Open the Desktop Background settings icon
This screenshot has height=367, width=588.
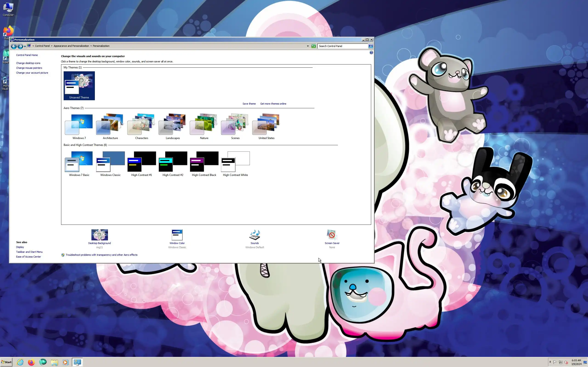(x=99, y=235)
